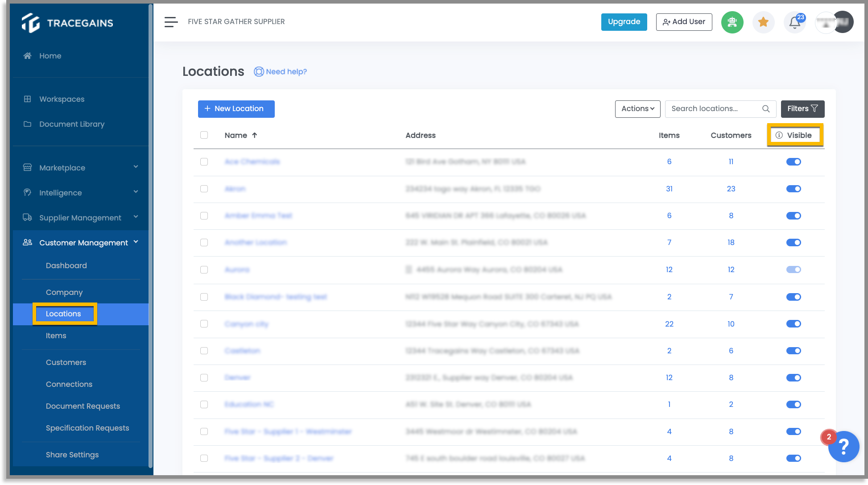Open Customers submenu item
Viewport: 868px width, 485px height.
click(x=66, y=363)
